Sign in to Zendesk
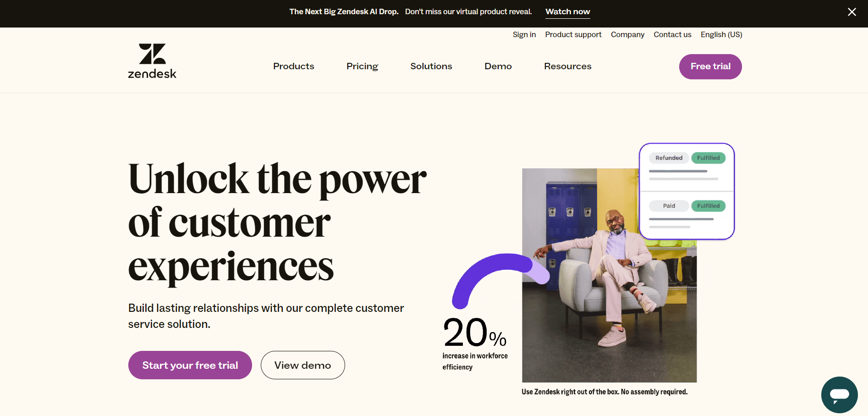 [x=524, y=34]
